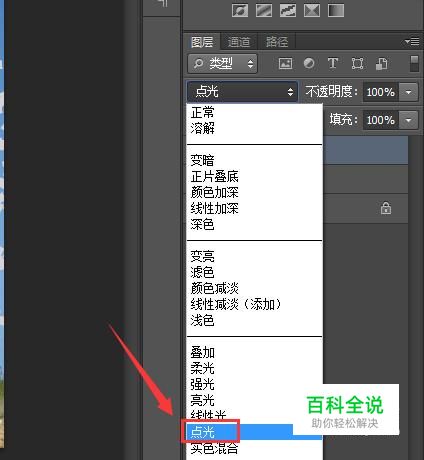
Task: Choose 柔光 blend mode
Action: [x=254, y=368]
